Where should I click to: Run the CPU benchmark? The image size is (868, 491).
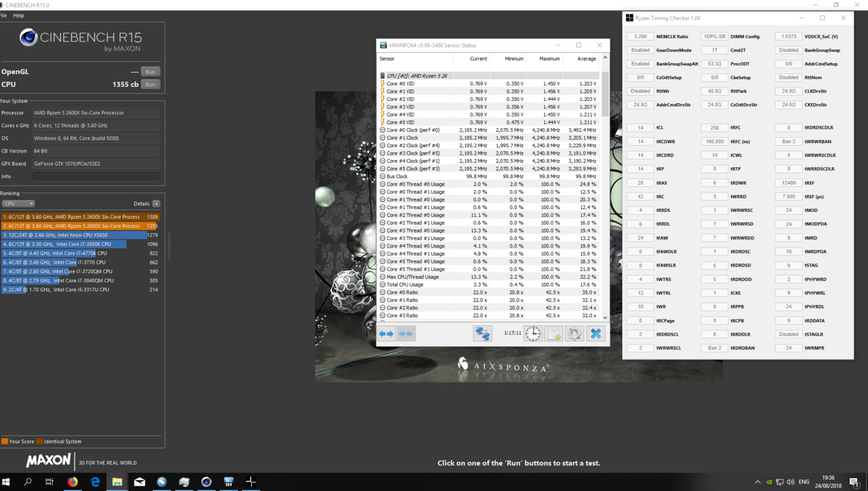tap(150, 84)
